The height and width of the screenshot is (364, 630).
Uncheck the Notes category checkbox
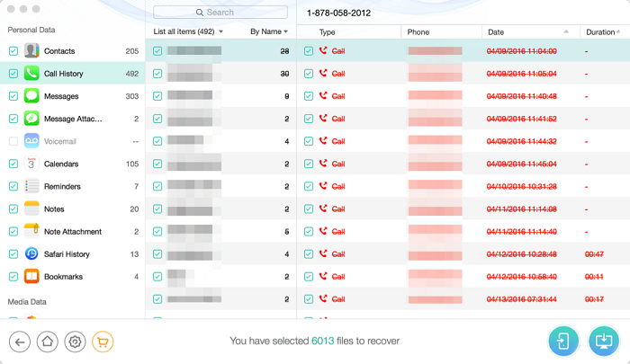pyautogui.click(x=13, y=209)
